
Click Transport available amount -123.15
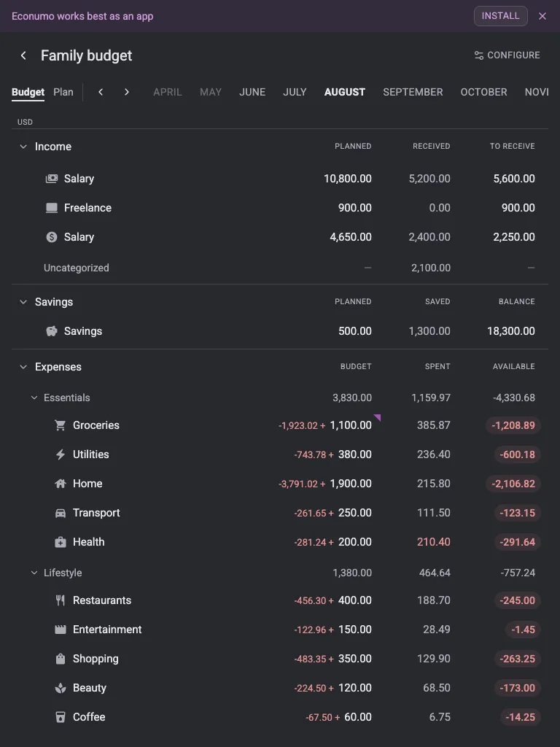pyautogui.click(x=517, y=513)
